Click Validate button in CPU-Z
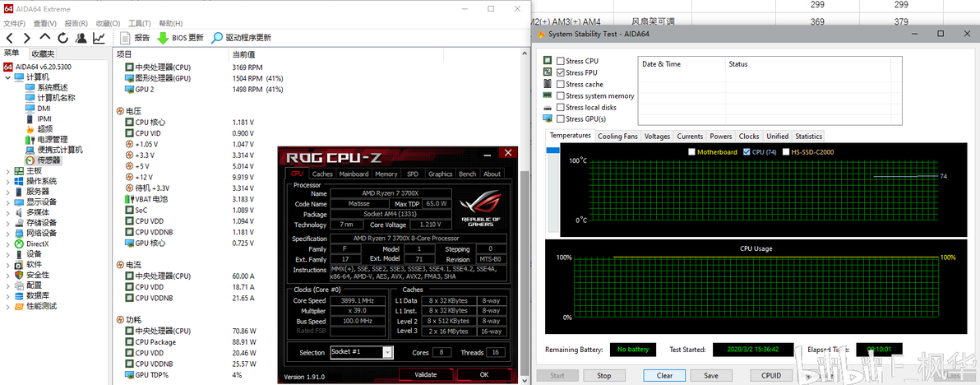The width and height of the screenshot is (980, 385). 426,374
